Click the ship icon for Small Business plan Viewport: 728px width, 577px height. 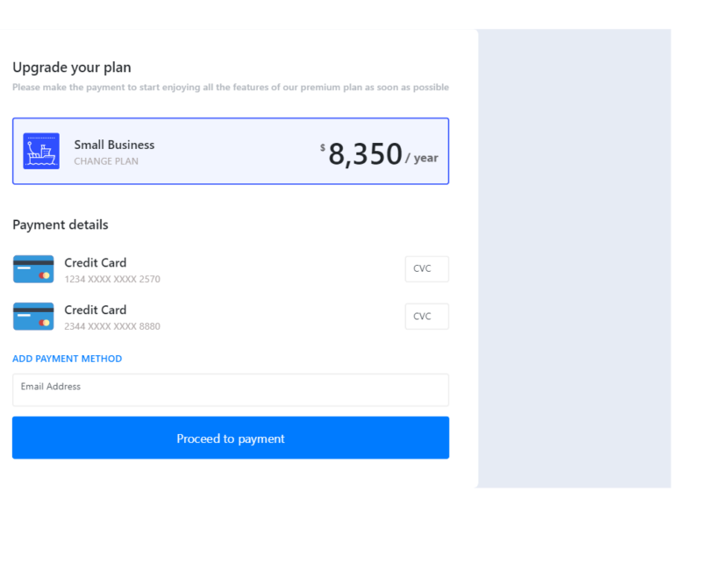click(x=41, y=151)
